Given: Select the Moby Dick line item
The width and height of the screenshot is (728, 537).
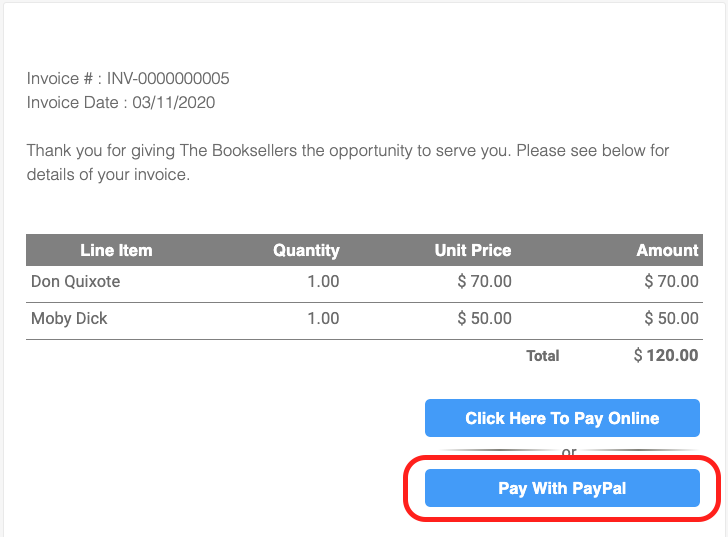Looking at the screenshot, I should [69, 319].
